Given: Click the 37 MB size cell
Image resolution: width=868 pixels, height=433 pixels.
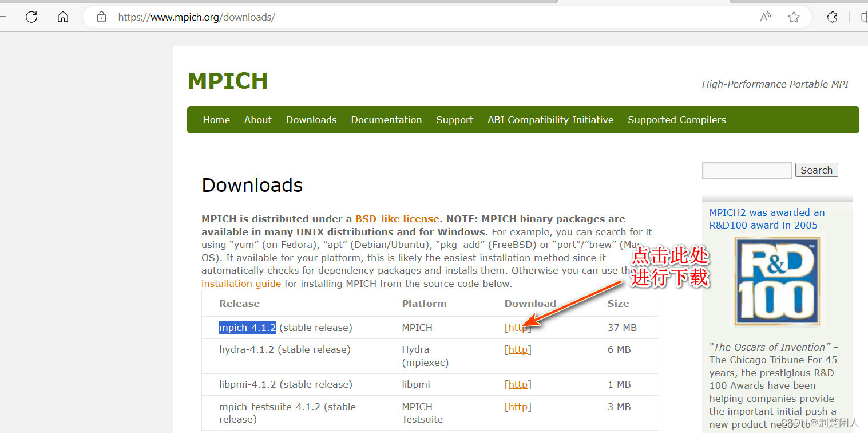Looking at the screenshot, I should [x=622, y=328].
